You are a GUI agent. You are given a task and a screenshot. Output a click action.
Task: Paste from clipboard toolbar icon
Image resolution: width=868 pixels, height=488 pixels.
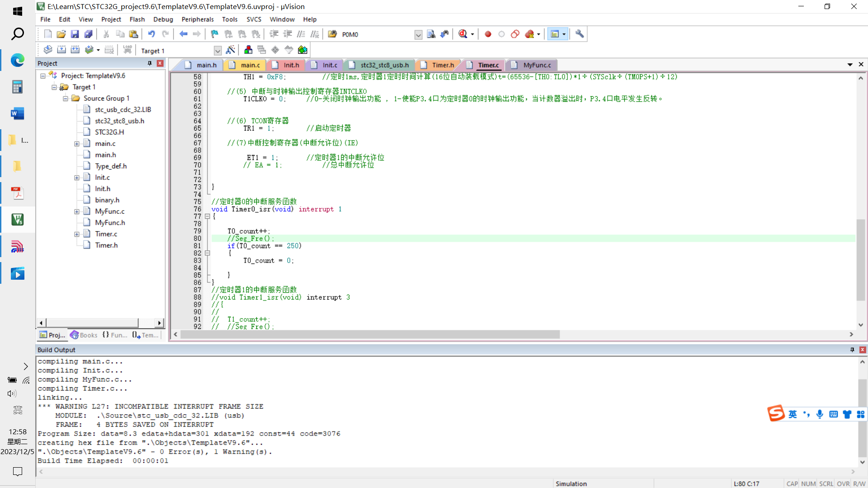click(x=133, y=34)
